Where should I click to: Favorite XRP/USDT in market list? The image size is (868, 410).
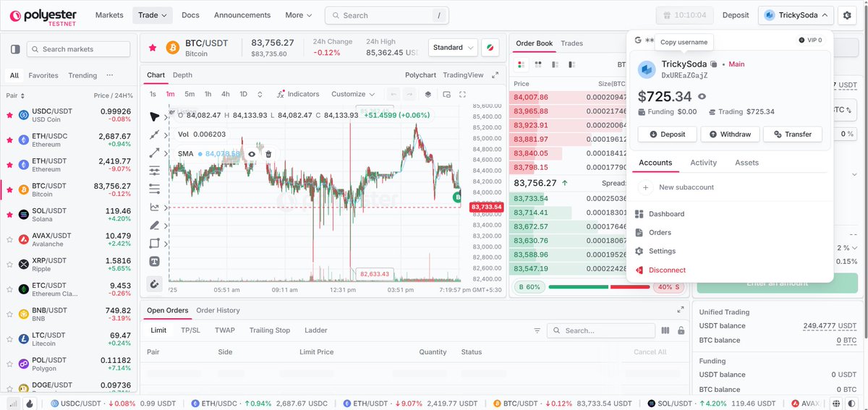point(9,265)
